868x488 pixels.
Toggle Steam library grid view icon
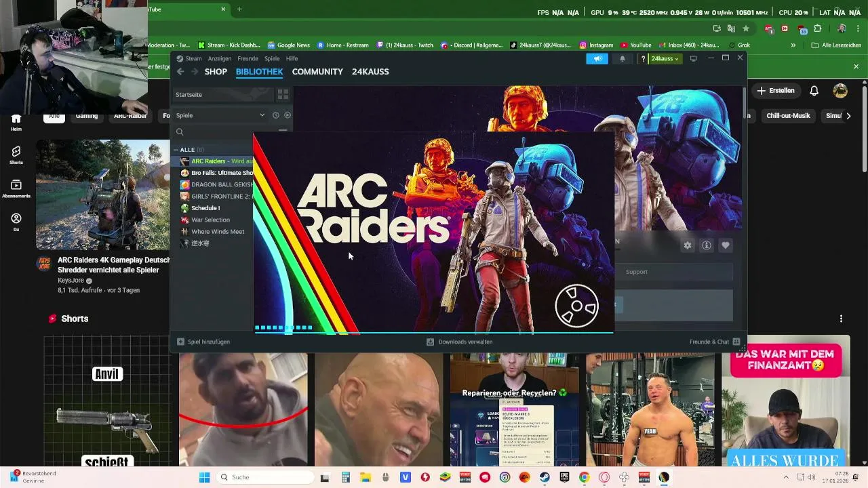tap(283, 94)
